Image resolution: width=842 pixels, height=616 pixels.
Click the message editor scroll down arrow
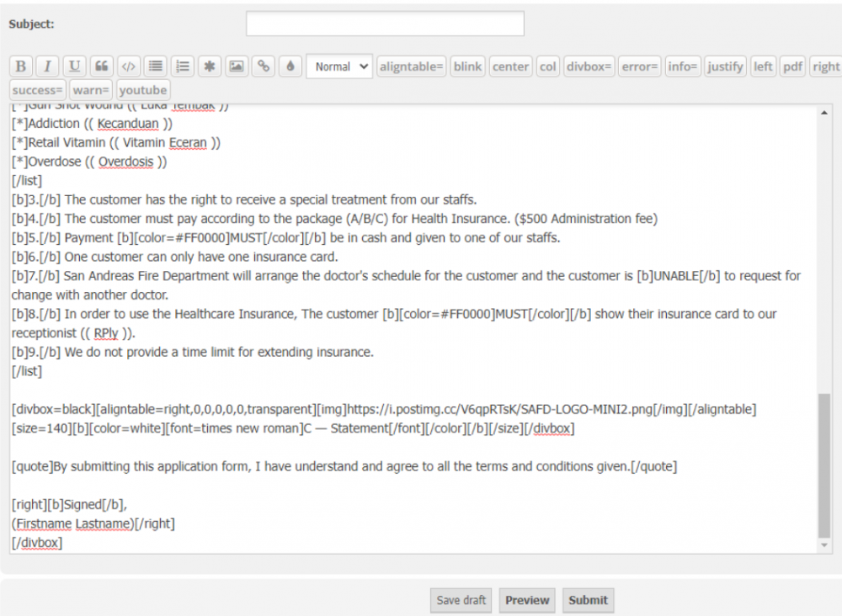coord(823,545)
